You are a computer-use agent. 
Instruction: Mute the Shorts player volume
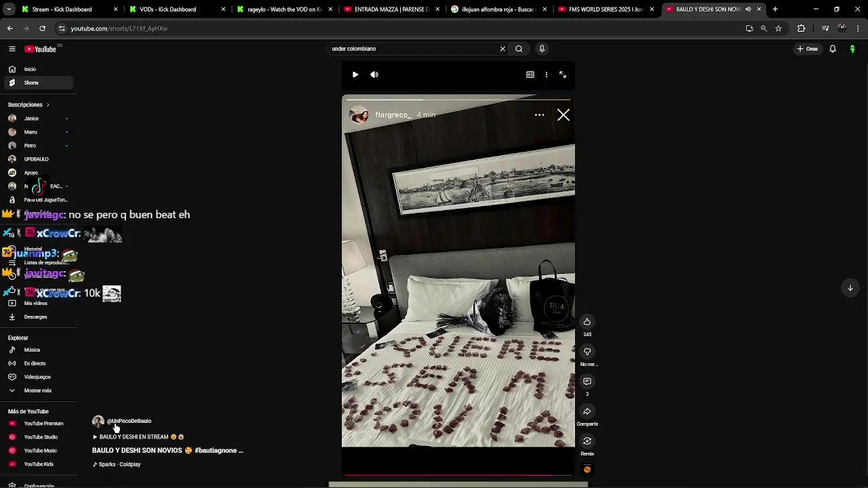click(x=374, y=75)
